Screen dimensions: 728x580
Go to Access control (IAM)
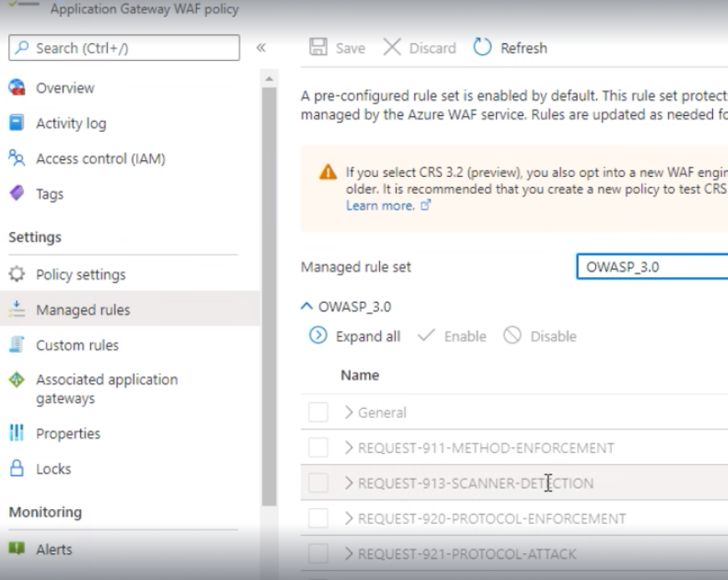(101, 159)
